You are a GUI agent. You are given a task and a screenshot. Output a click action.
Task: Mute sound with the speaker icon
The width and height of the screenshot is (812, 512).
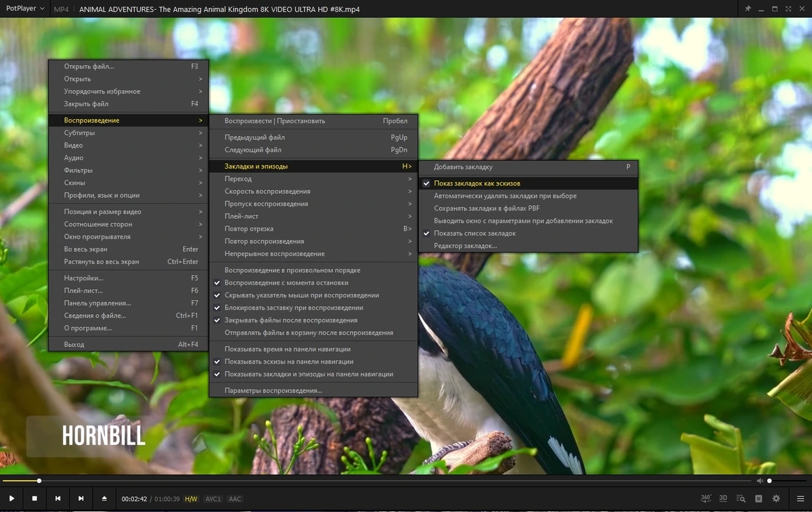tap(760, 481)
